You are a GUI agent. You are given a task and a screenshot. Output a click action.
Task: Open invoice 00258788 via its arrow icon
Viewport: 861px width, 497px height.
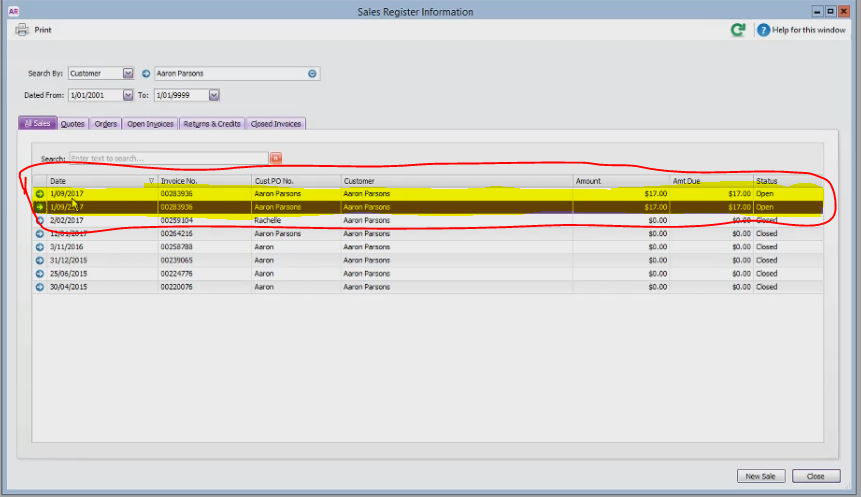[x=40, y=247]
